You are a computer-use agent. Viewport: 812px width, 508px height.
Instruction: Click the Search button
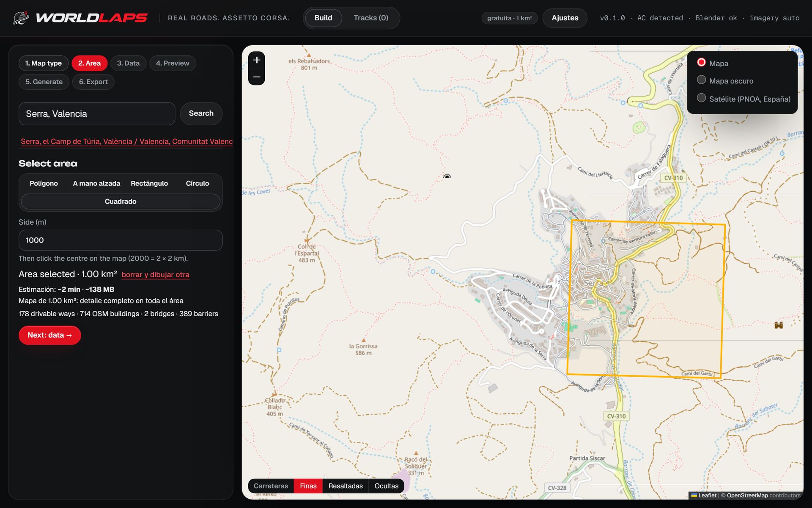tap(201, 113)
